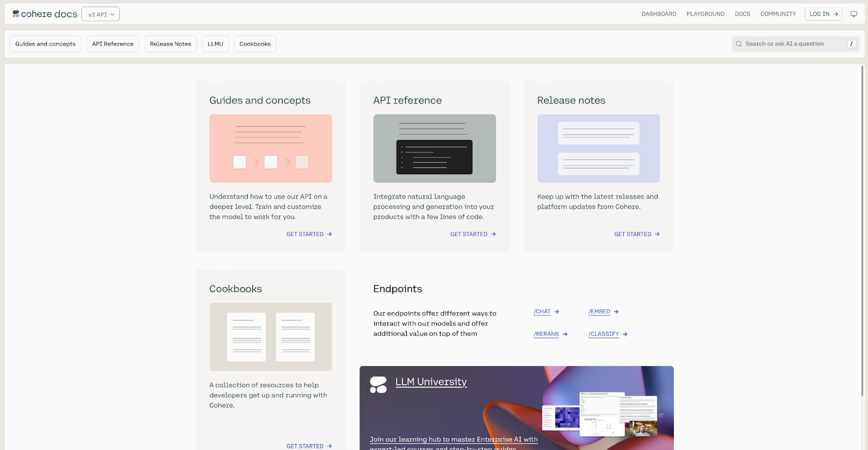Viewport: 868px width, 450px height.
Task: Click the Release notes card title
Action: 571,100
